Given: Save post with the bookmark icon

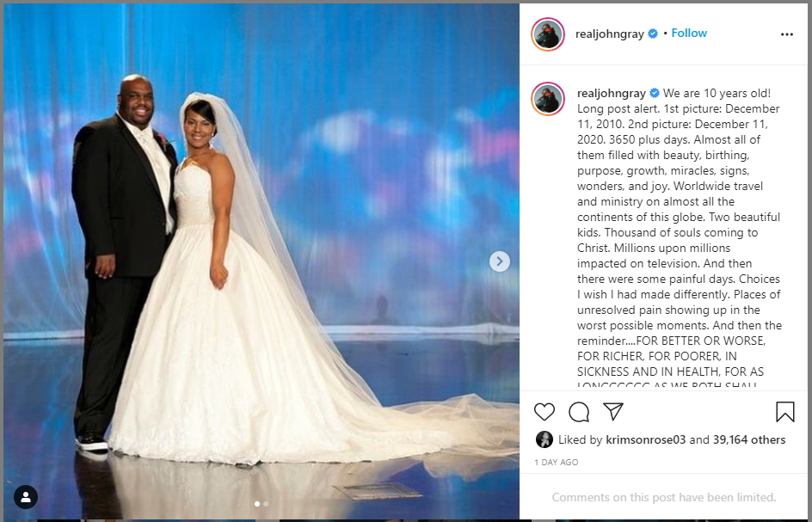Looking at the screenshot, I should [x=785, y=412].
